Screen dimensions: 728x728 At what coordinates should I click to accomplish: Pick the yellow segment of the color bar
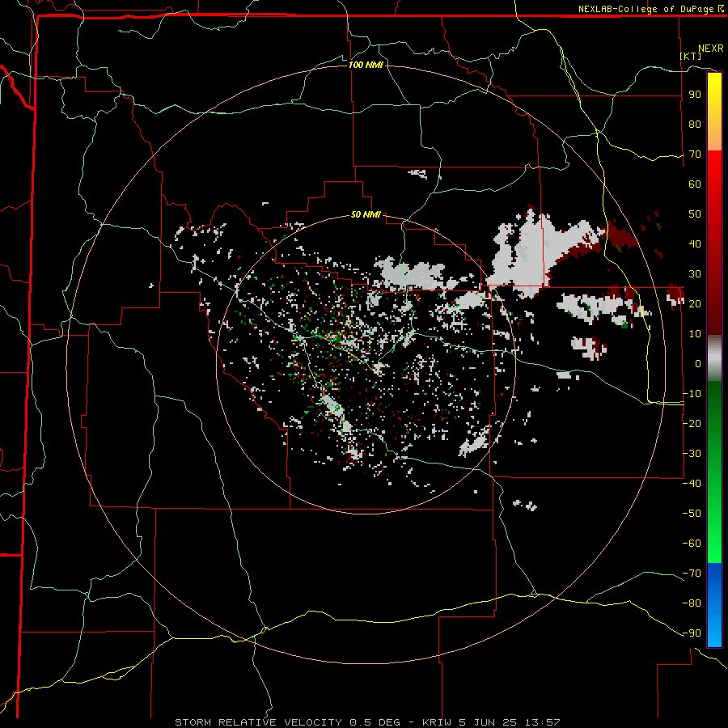(x=714, y=112)
